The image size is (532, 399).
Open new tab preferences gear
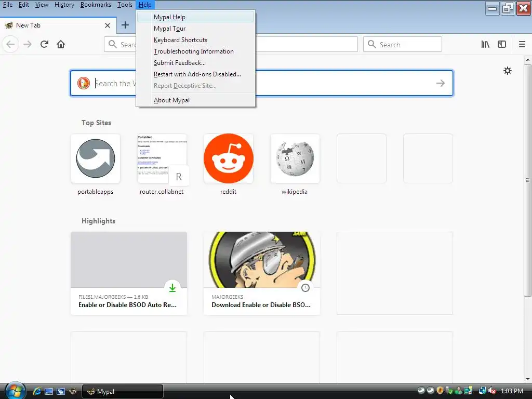coord(508,71)
